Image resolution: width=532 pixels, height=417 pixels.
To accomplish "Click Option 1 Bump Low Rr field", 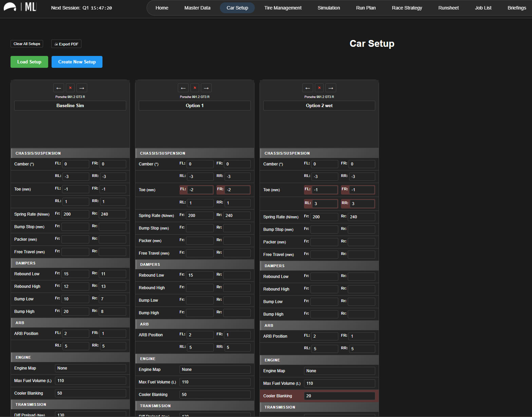I will click(x=237, y=300).
